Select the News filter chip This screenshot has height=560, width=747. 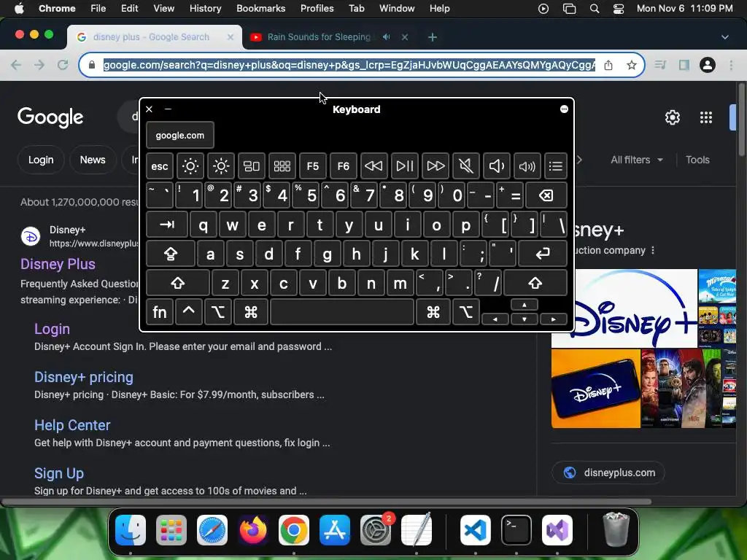[x=93, y=160]
